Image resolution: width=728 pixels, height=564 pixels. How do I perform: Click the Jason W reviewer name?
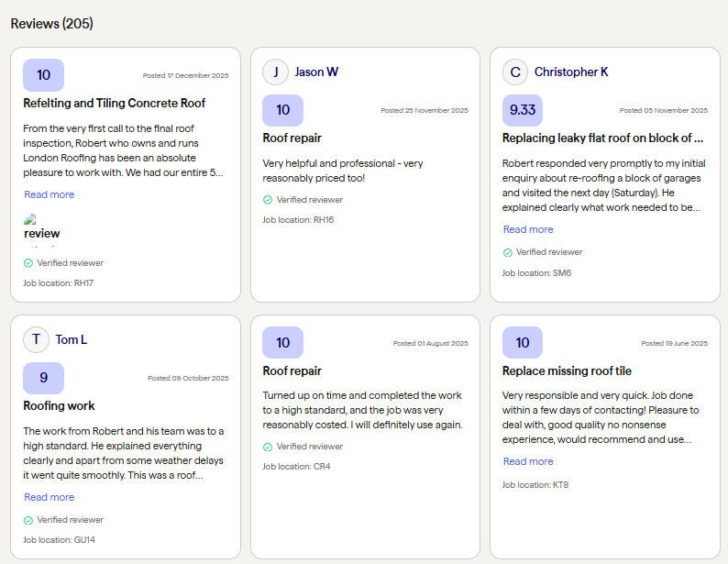click(316, 72)
